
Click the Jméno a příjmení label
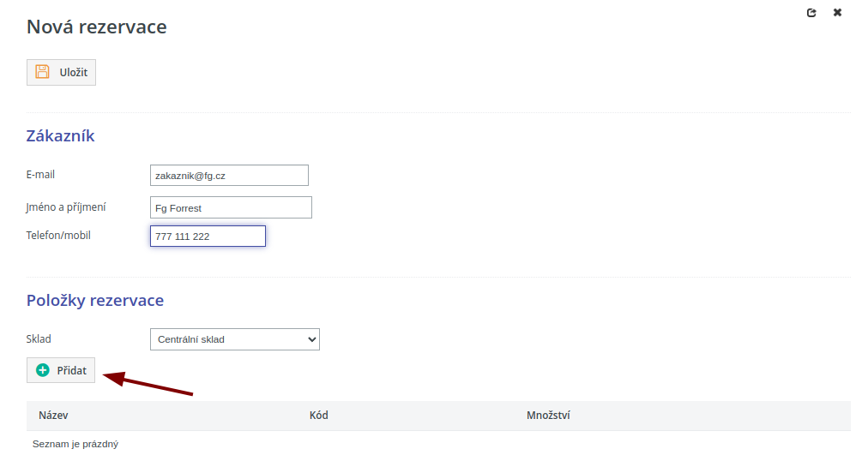(66, 207)
